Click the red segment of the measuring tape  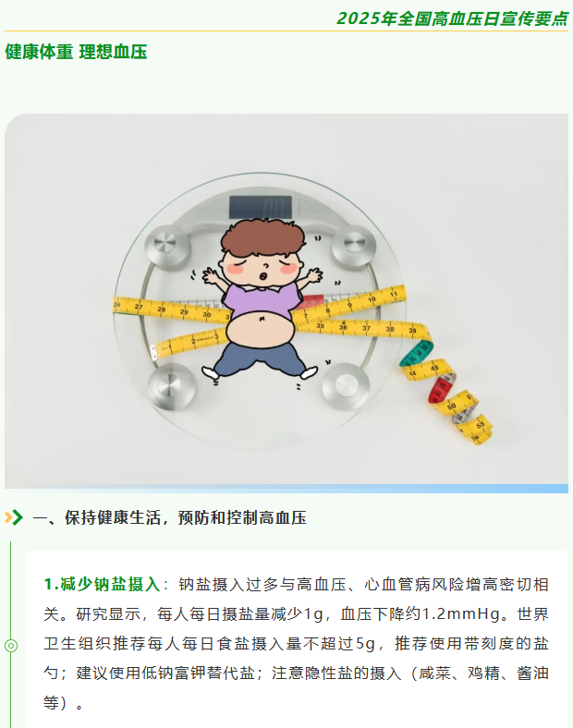click(440, 389)
